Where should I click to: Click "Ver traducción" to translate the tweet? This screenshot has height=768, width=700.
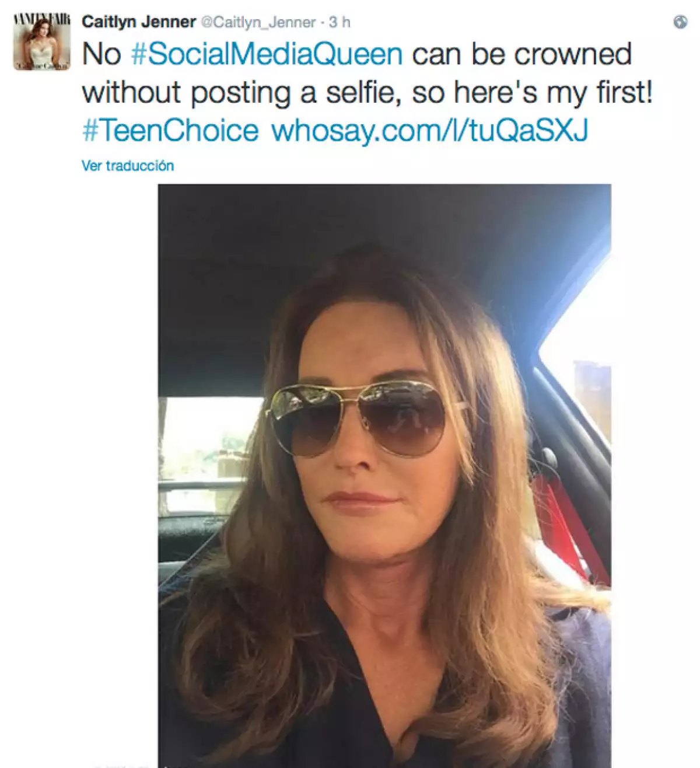[128, 166]
